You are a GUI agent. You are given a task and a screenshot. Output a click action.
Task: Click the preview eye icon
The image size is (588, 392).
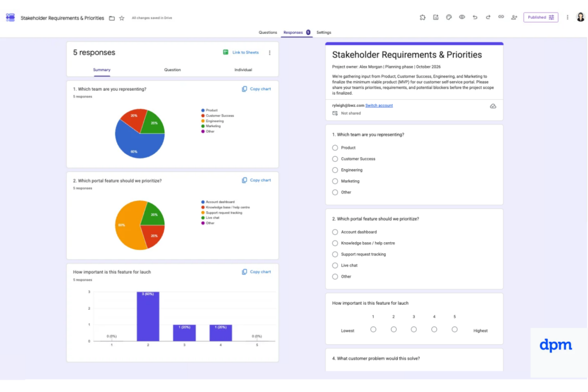pyautogui.click(x=462, y=17)
